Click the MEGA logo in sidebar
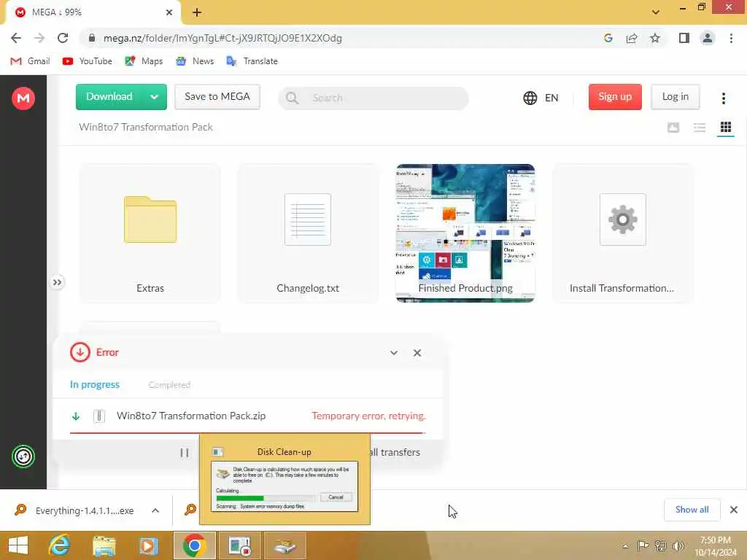The height and width of the screenshot is (560, 747). (23, 98)
